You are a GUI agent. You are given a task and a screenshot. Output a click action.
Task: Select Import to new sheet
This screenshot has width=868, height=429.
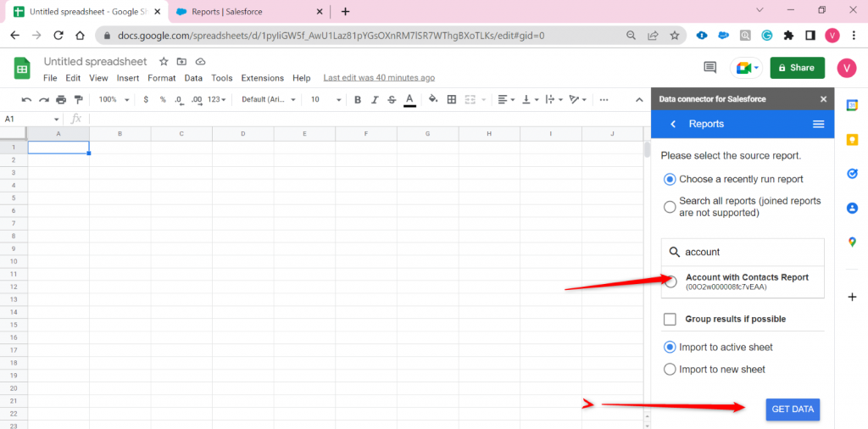tap(670, 369)
